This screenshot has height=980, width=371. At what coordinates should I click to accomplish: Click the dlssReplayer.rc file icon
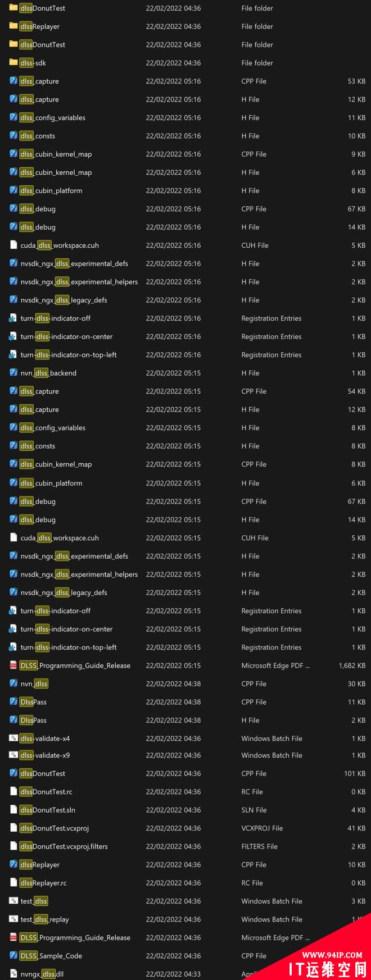[13, 883]
